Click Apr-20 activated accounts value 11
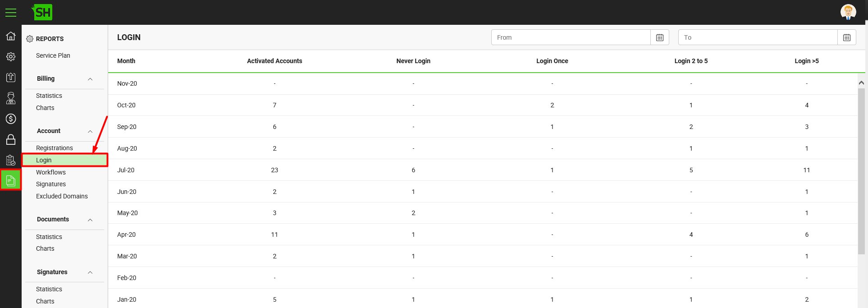 (274, 234)
